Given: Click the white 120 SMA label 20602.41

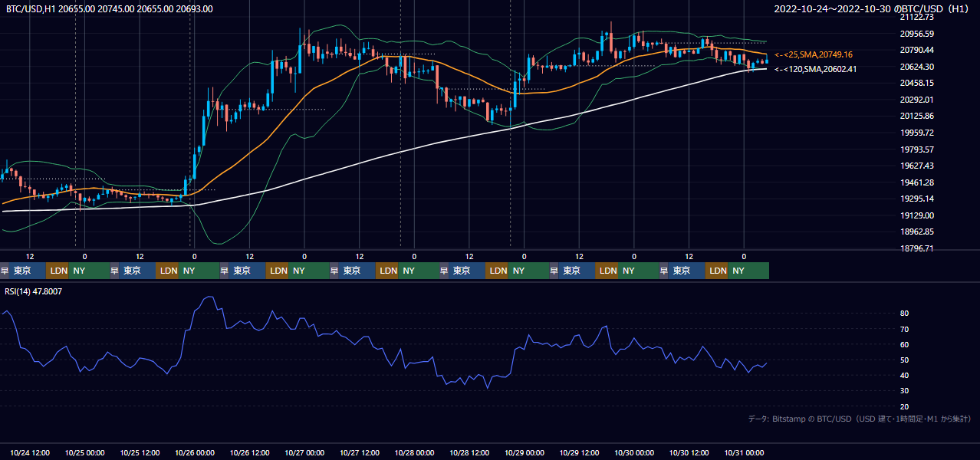Looking at the screenshot, I should pos(815,69).
